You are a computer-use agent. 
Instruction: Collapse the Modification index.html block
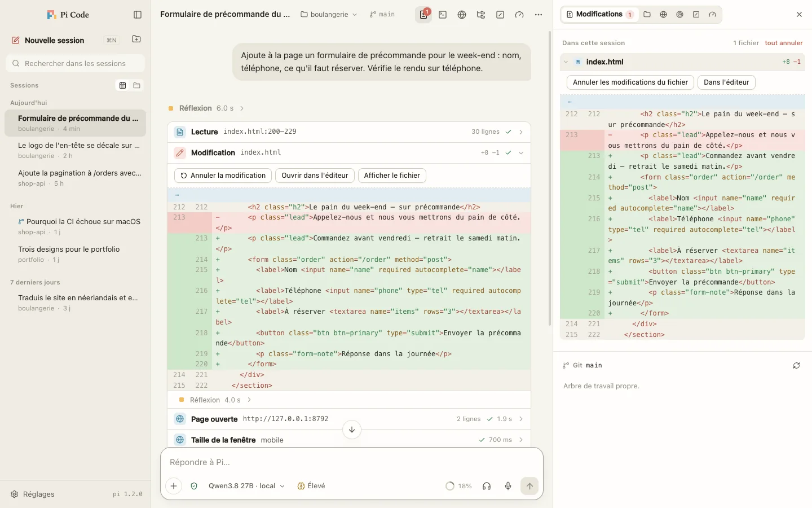[x=349, y=153]
